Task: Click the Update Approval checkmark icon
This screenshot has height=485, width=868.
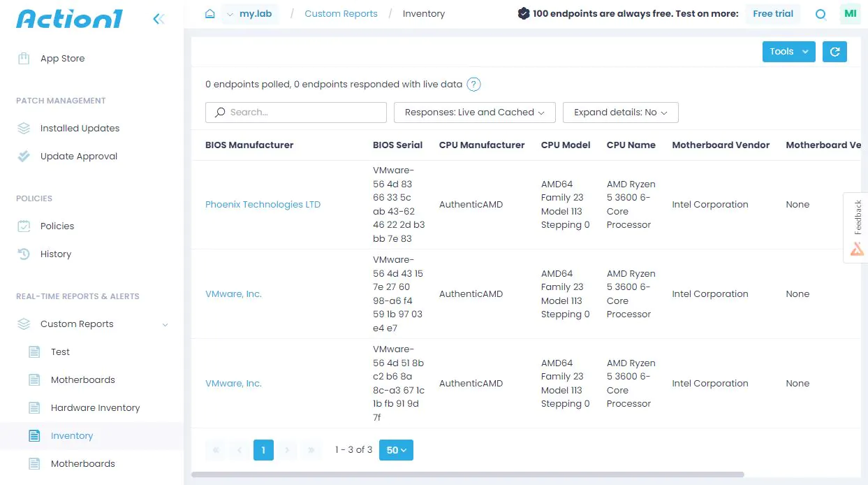Action: point(24,156)
